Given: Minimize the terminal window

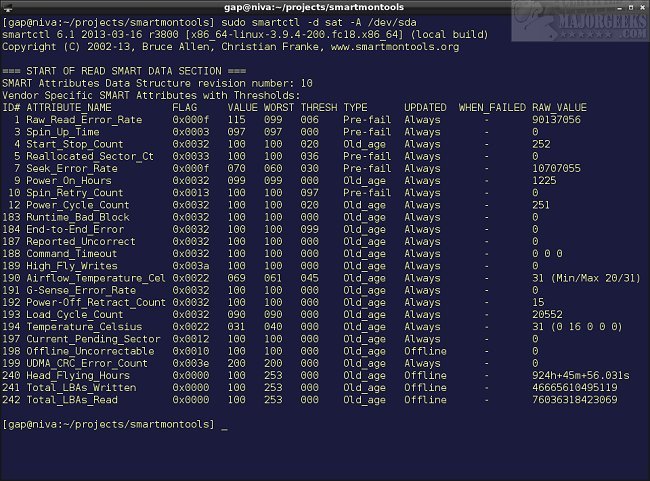Looking at the screenshot, I should pos(619,7).
